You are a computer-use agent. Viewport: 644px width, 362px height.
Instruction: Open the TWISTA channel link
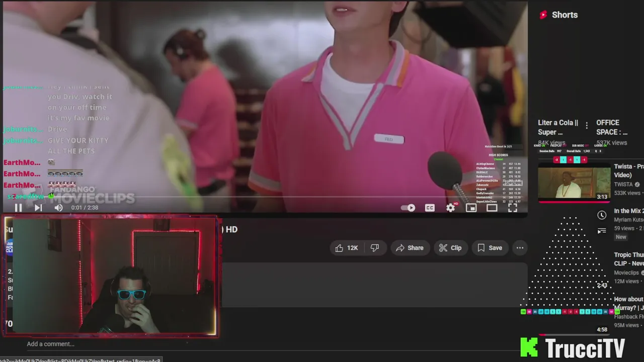point(623,185)
